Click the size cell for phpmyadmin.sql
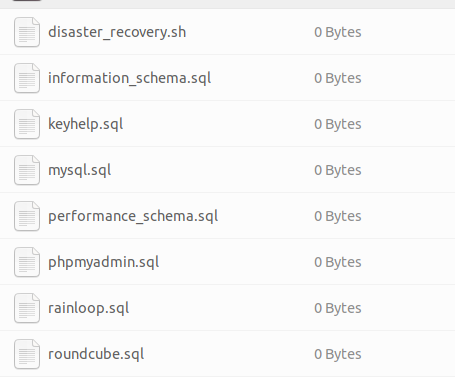This screenshot has height=377, width=455. click(x=338, y=262)
